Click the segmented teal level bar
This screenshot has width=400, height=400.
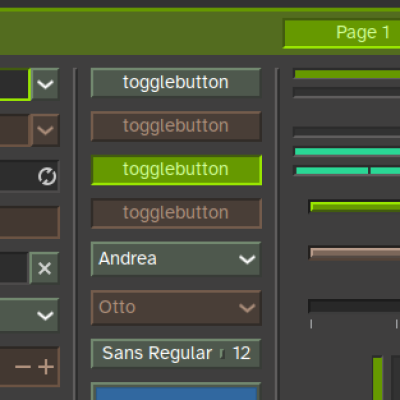[347, 171]
